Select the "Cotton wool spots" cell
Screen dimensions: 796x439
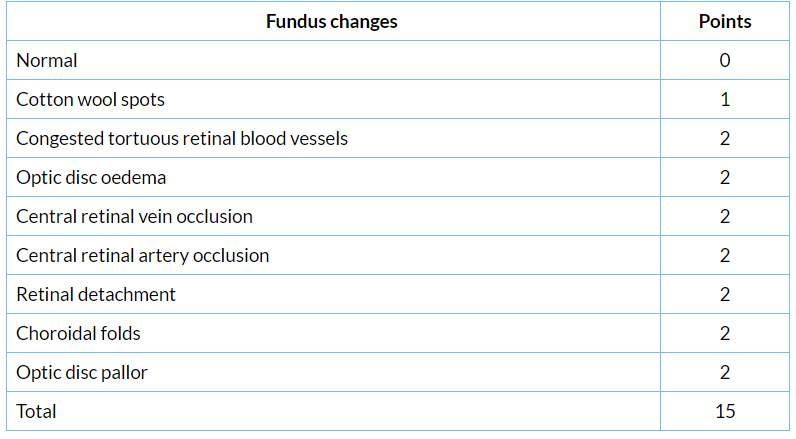coord(90,99)
